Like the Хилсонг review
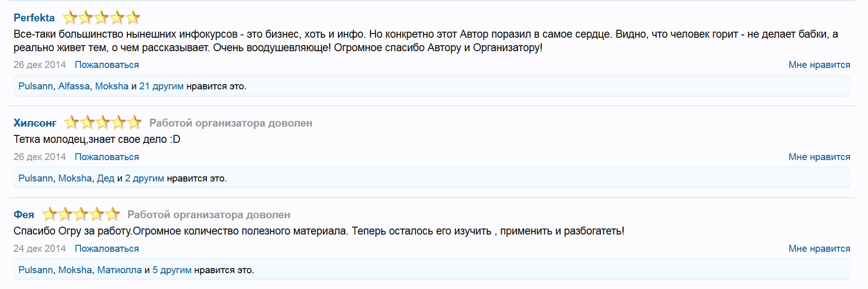 coord(819,157)
